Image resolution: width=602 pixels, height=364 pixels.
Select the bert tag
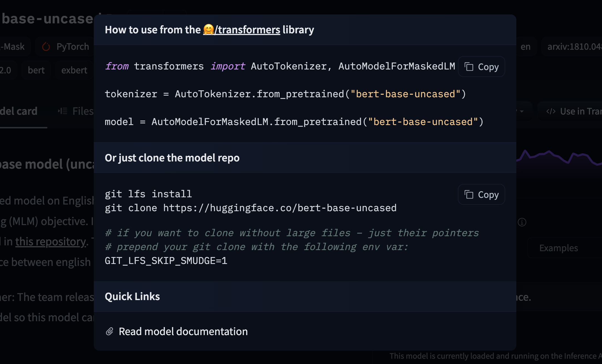click(36, 70)
